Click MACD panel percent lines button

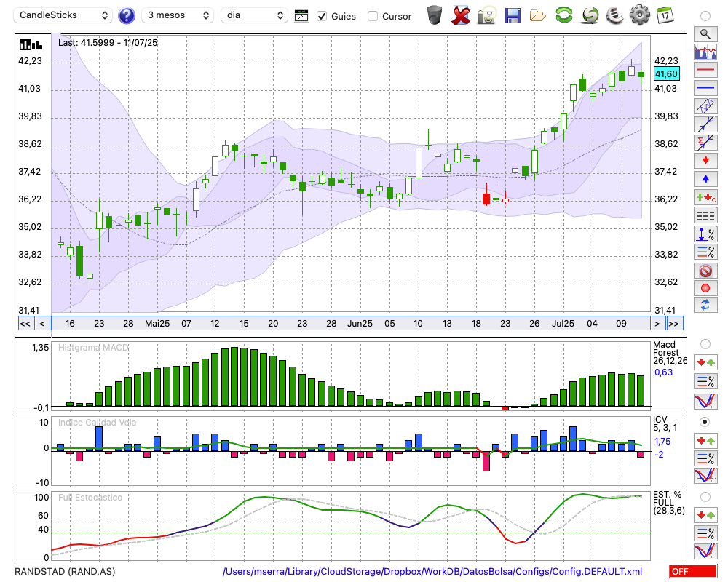[705, 381]
